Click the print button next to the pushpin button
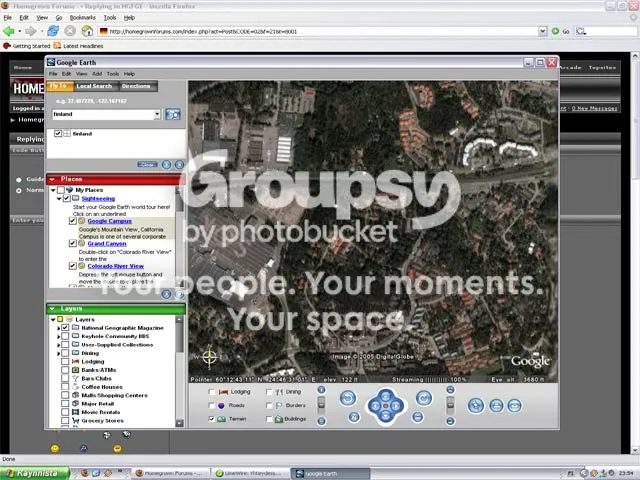This screenshot has height=480, width=640. click(x=496, y=405)
